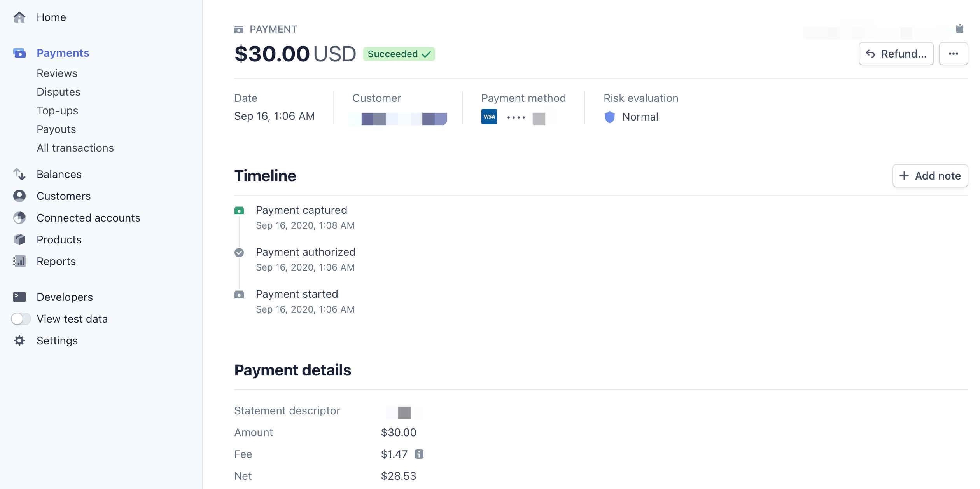
Task: Open the more options ellipsis menu
Action: point(953,54)
